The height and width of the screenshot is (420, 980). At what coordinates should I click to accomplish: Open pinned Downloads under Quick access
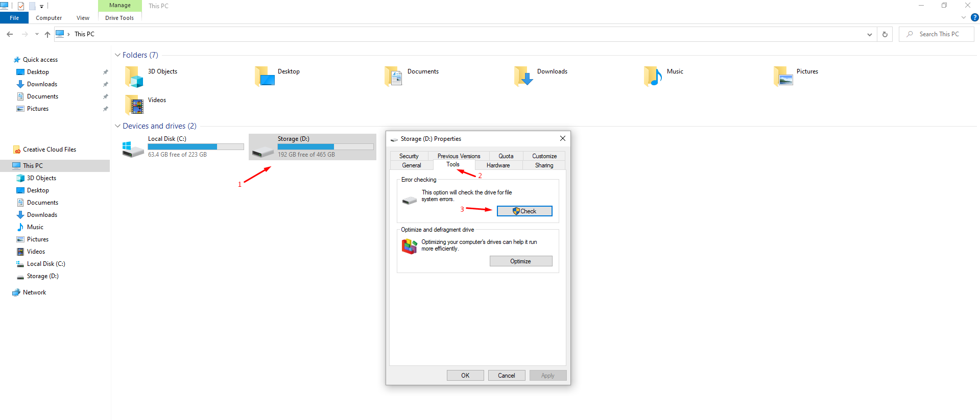click(x=42, y=84)
